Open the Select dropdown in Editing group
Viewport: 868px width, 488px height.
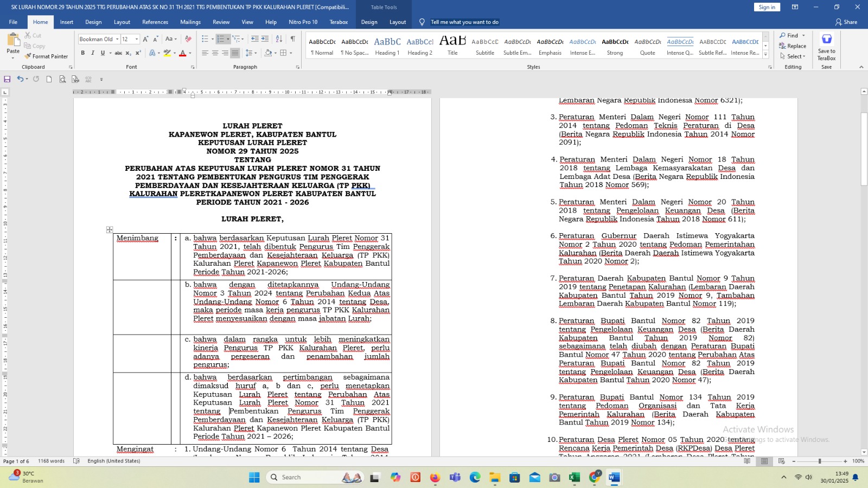pyautogui.click(x=793, y=56)
